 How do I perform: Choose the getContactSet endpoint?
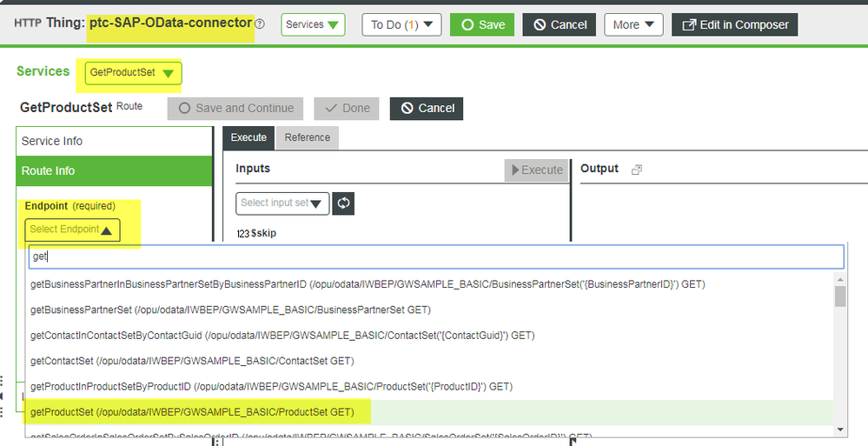pos(429,361)
